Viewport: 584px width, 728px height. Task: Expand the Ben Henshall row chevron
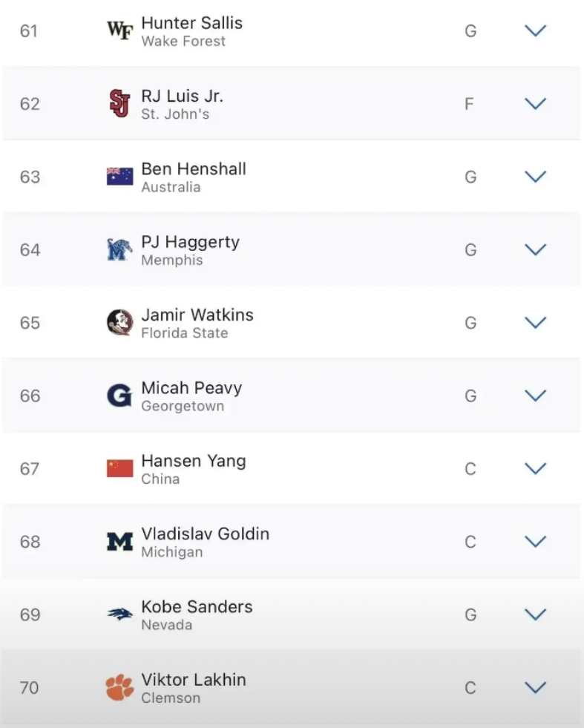[x=535, y=177]
